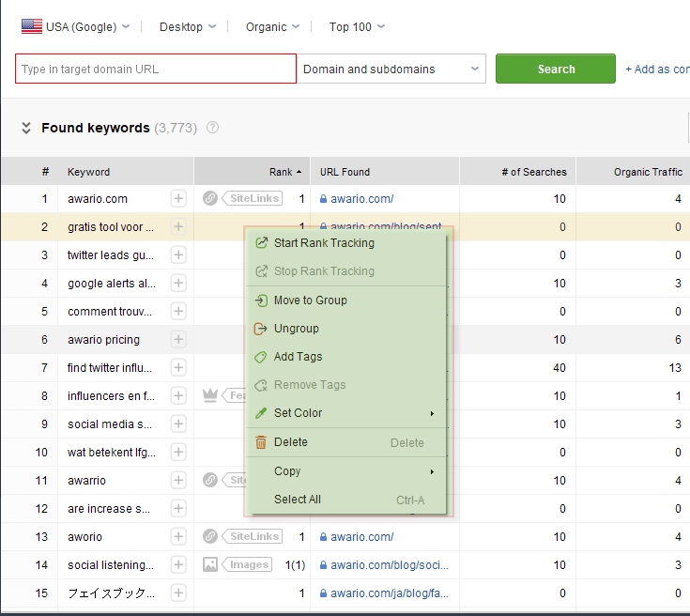Click the green Search button
The image size is (690, 616).
[556, 69]
